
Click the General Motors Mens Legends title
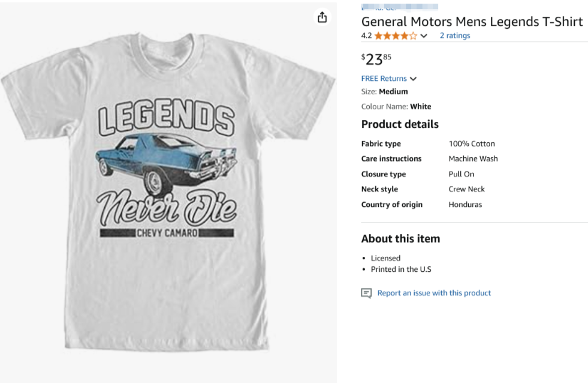coord(472,22)
